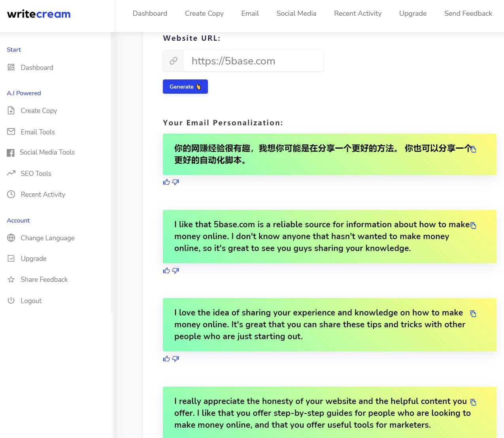Viewport: 504px width, 438px height.
Task: Copy the Chinese personalization text
Action: click(473, 149)
